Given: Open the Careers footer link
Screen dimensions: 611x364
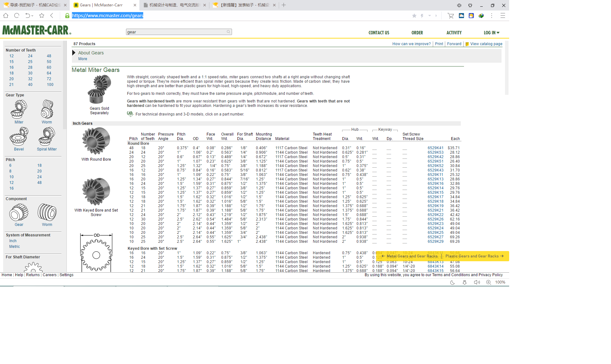Looking at the screenshot, I should [x=49, y=275].
